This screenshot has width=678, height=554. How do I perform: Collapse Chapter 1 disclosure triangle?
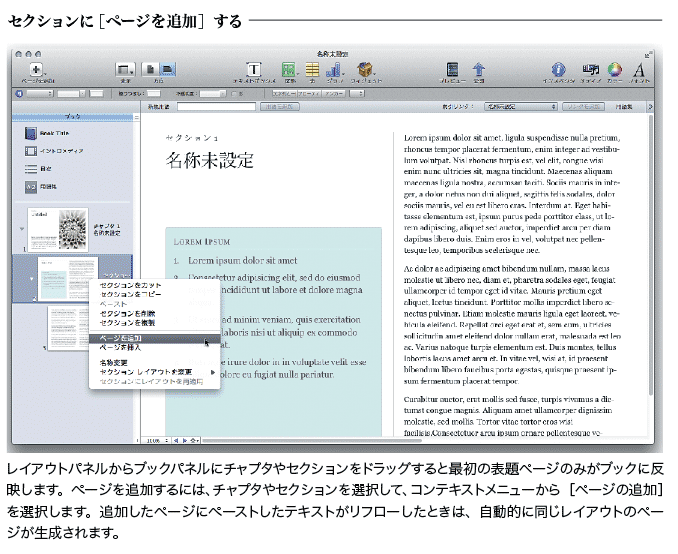coord(22,229)
